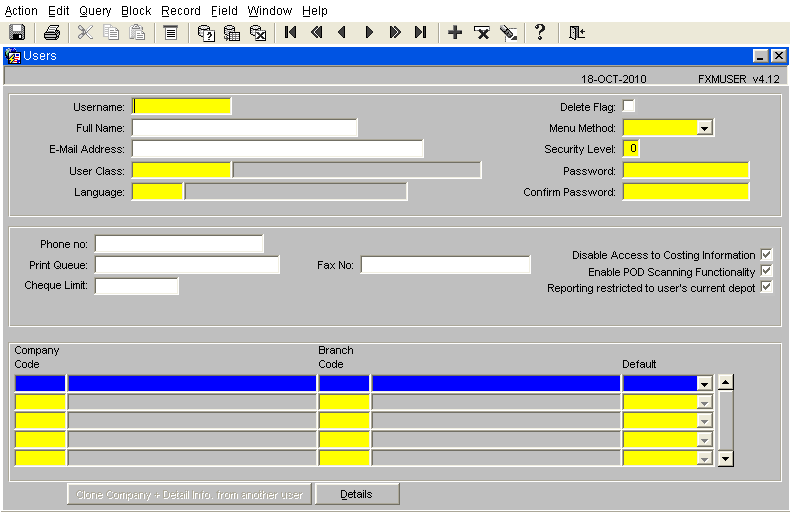Click the Language code field
The height and width of the screenshot is (512, 790).
click(x=157, y=192)
